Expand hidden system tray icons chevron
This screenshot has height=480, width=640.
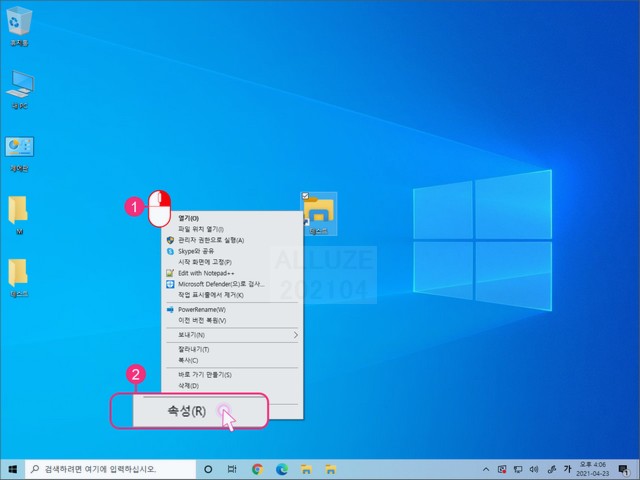[486, 469]
